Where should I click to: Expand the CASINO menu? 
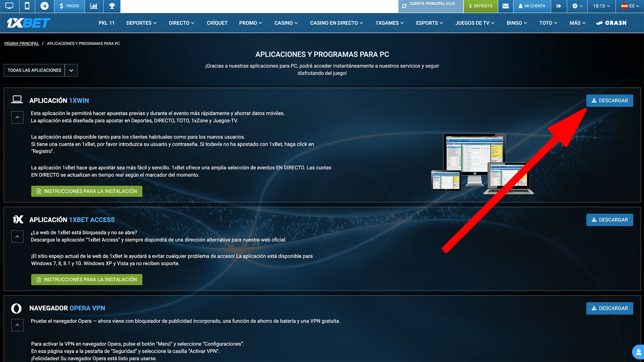click(286, 23)
